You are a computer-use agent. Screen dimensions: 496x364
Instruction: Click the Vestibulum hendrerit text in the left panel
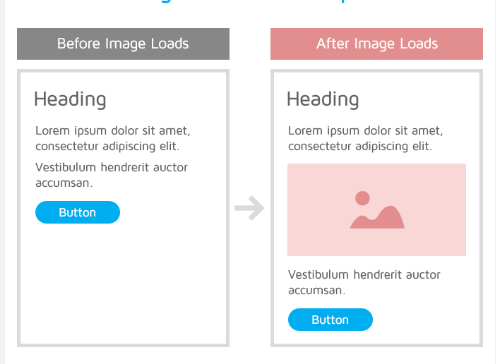(112, 175)
